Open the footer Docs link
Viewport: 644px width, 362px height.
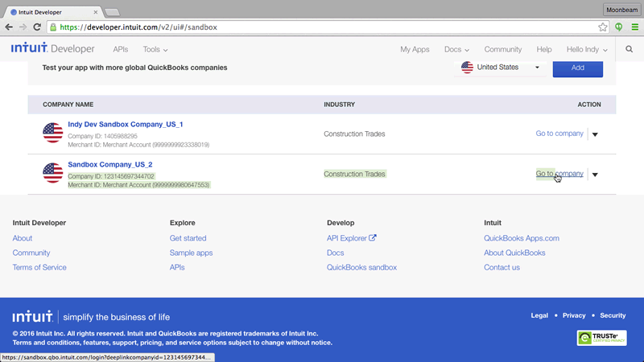335,253
